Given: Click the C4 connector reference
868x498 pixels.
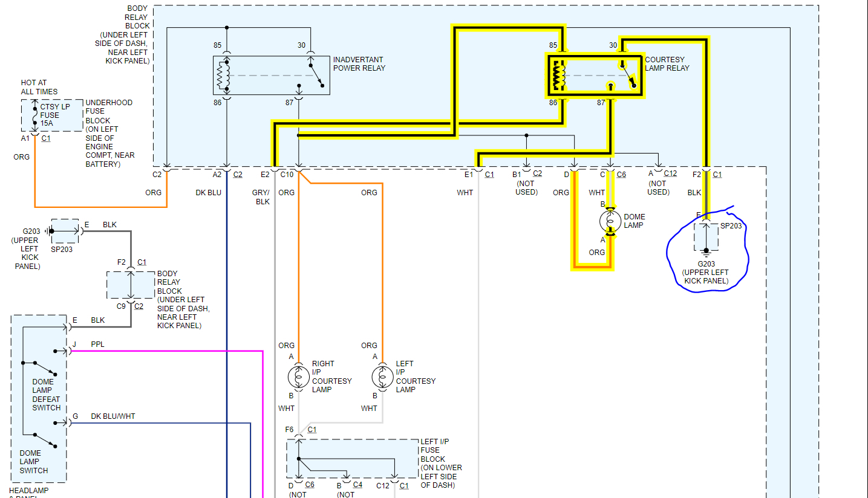Looking at the screenshot, I should click(x=357, y=485).
